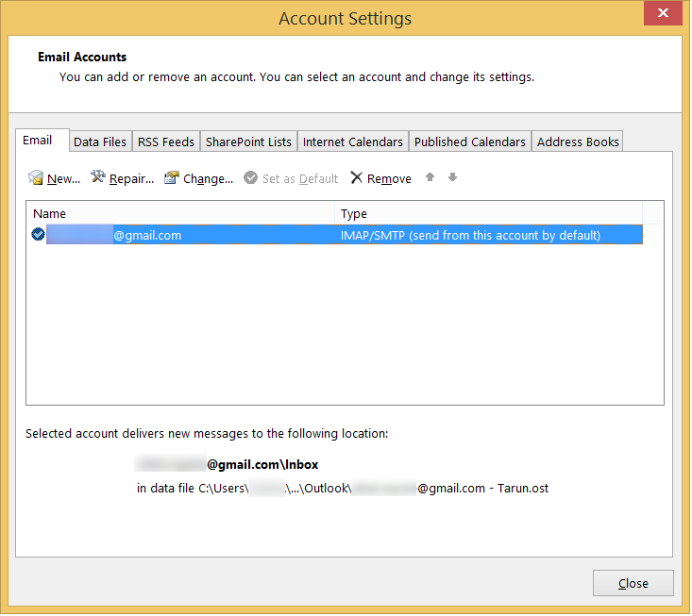Screen dimensions: 692x616
Task: Switch to the Data Files tab
Action: [100, 142]
